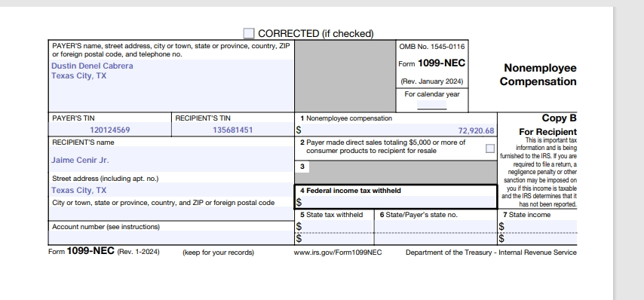Screen dimensions: 644x300
Task: Click the first State/Payer's state no. field
Action: pos(435,226)
